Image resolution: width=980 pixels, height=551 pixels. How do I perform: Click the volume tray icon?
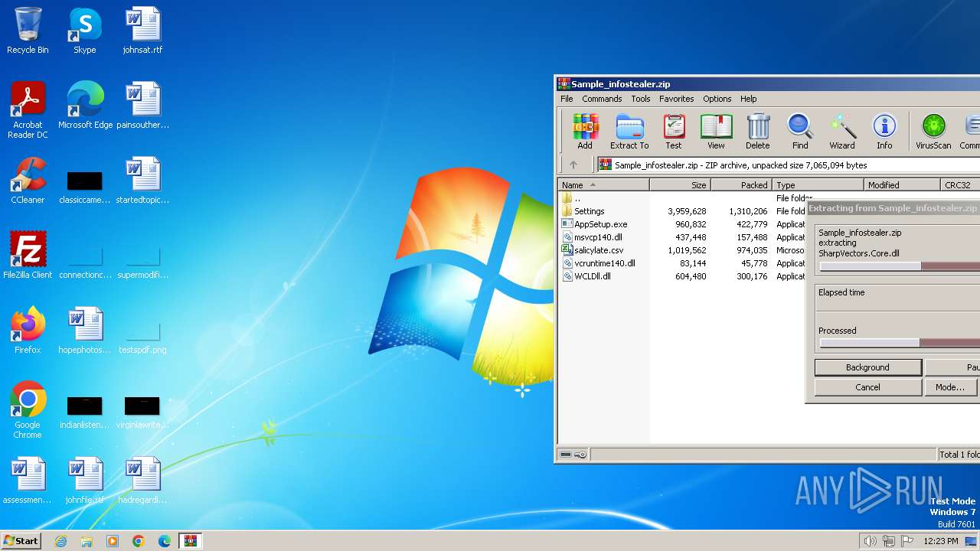[x=870, y=541]
